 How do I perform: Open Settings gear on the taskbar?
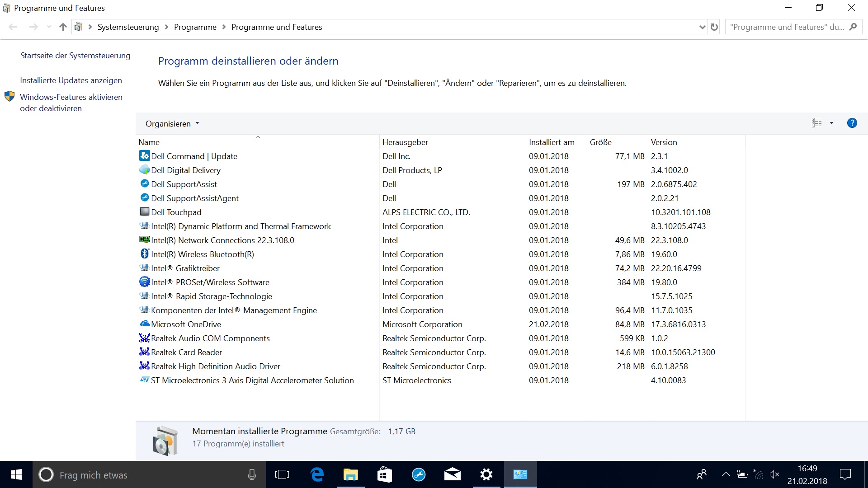486,474
